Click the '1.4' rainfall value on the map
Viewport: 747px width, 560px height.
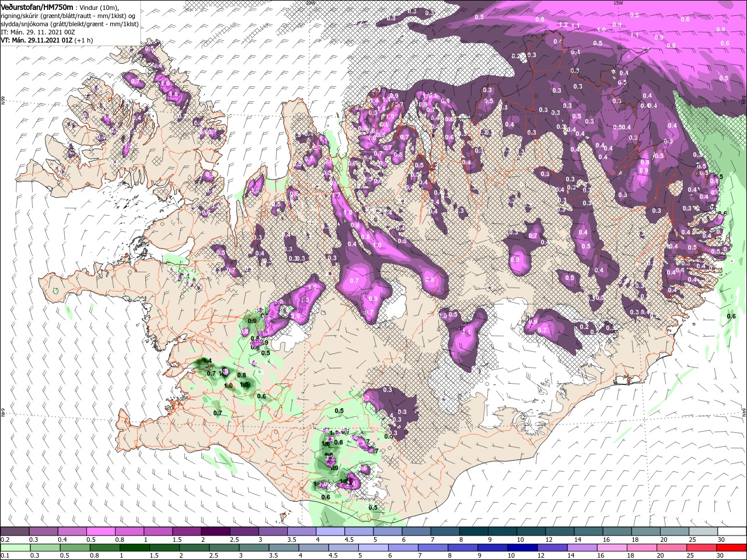tap(207, 360)
